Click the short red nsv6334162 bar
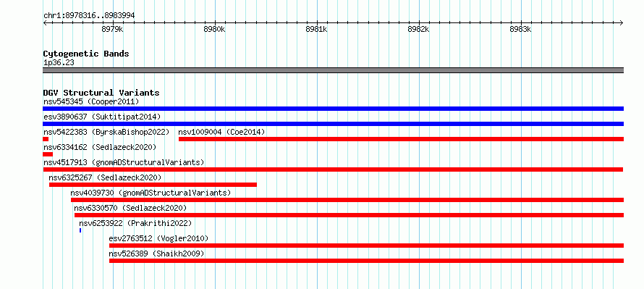644x289 pixels. click(48, 154)
